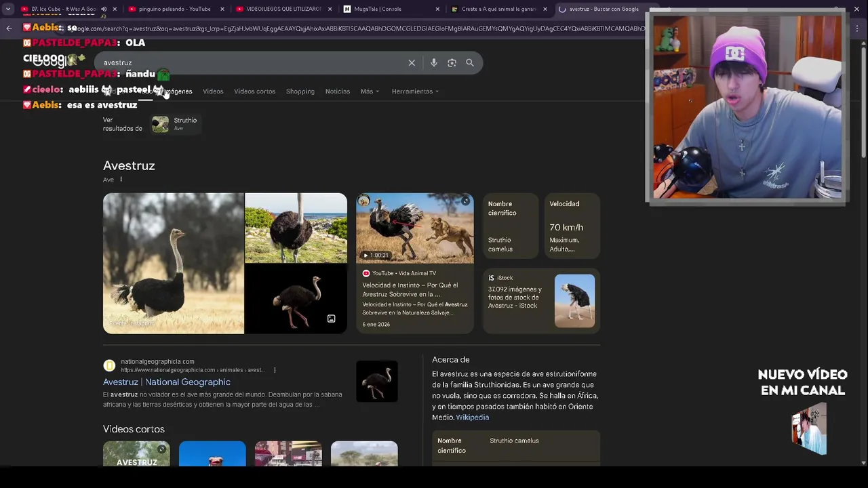Click the image gallery icon on thumbnails
Image resolution: width=868 pixels, height=488 pixels.
[x=332, y=319]
